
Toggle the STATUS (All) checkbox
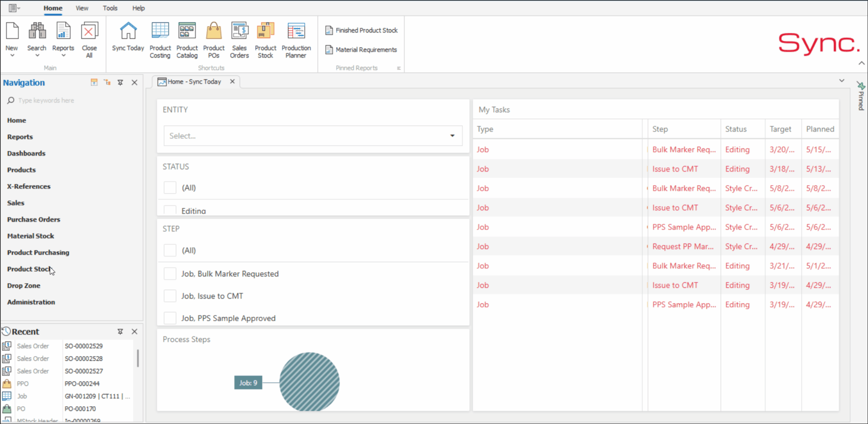(170, 187)
